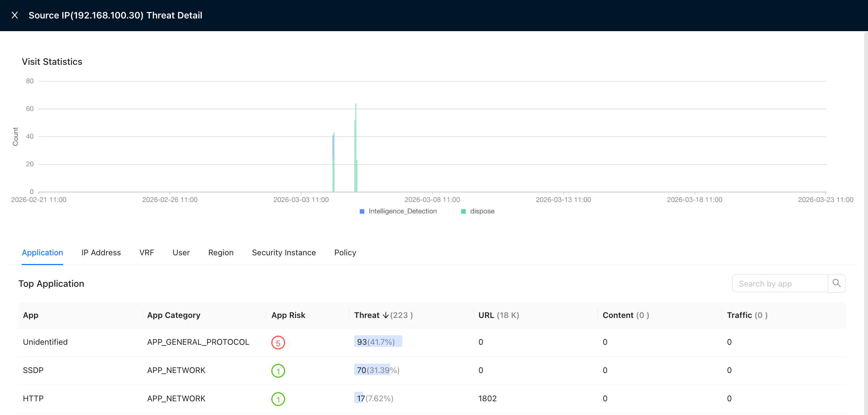Viewport: 868px width, 415px height.
Task: Click risk level 1 badge for SSDP
Action: point(278,371)
